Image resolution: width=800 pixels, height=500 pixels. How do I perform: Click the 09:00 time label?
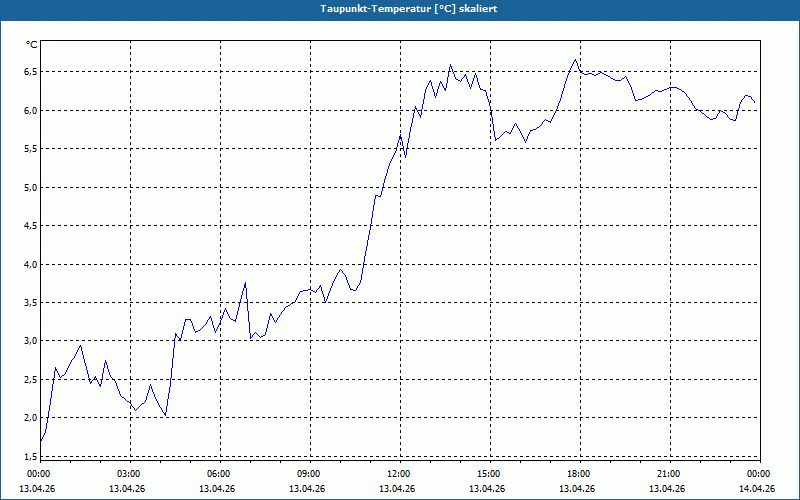coord(310,474)
